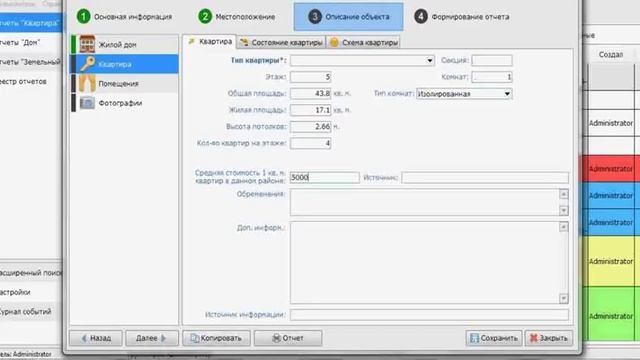Click the Копировать button
This screenshot has height=360, width=640.
216,338
